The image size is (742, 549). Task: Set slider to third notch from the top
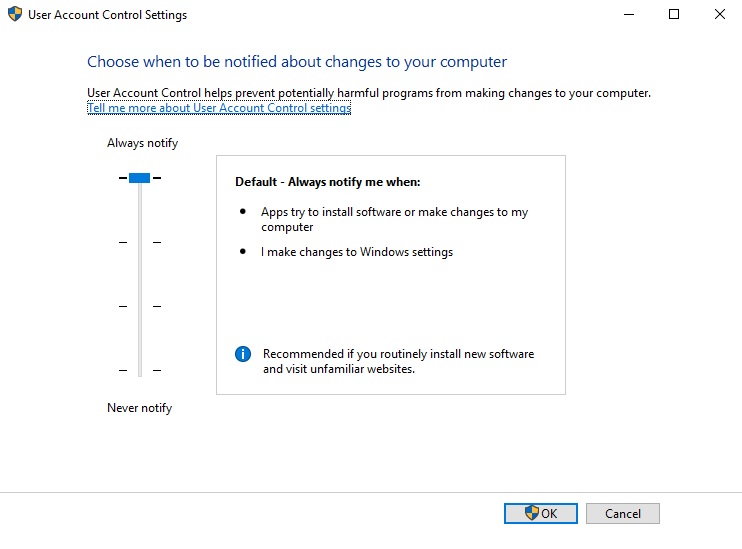click(x=140, y=306)
